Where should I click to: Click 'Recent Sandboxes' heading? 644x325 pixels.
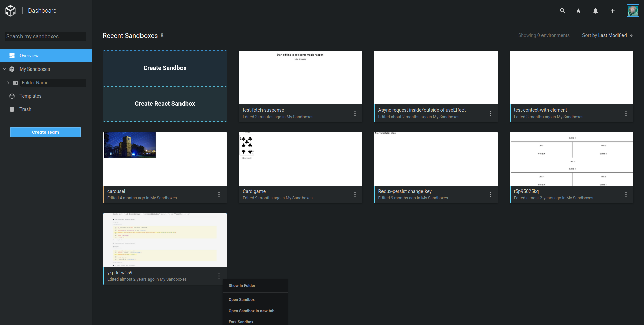tap(130, 36)
